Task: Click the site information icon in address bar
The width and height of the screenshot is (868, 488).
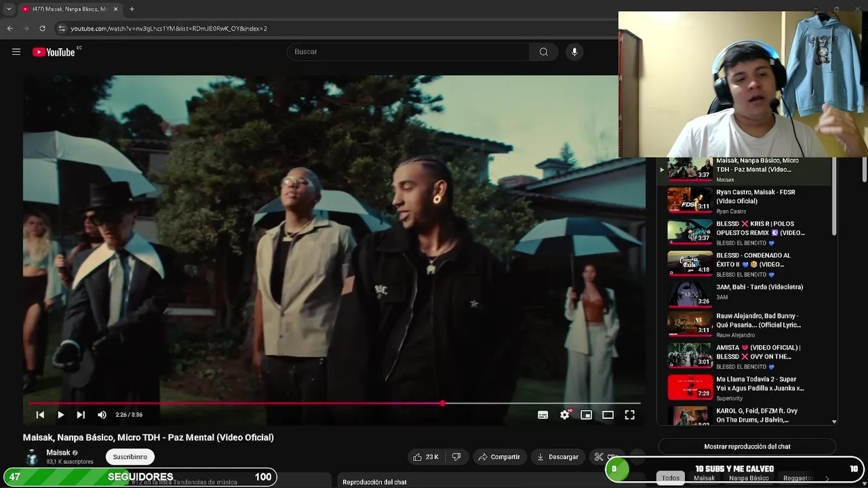Action: (61, 28)
